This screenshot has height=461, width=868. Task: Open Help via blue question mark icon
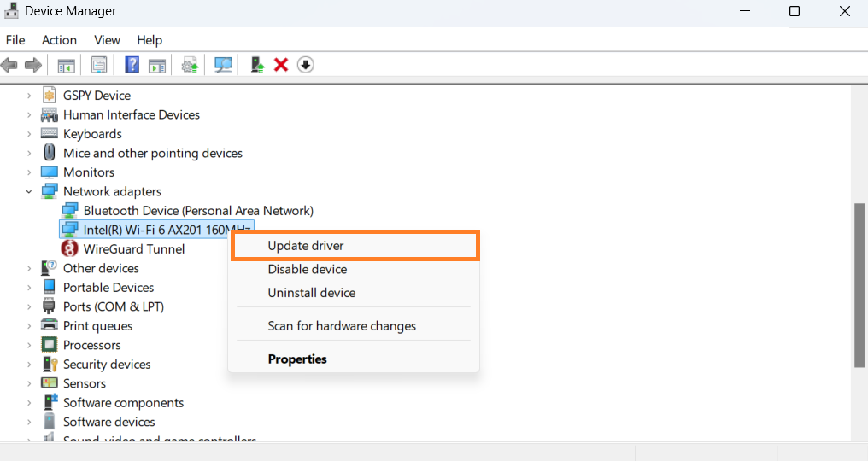(x=132, y=65)
